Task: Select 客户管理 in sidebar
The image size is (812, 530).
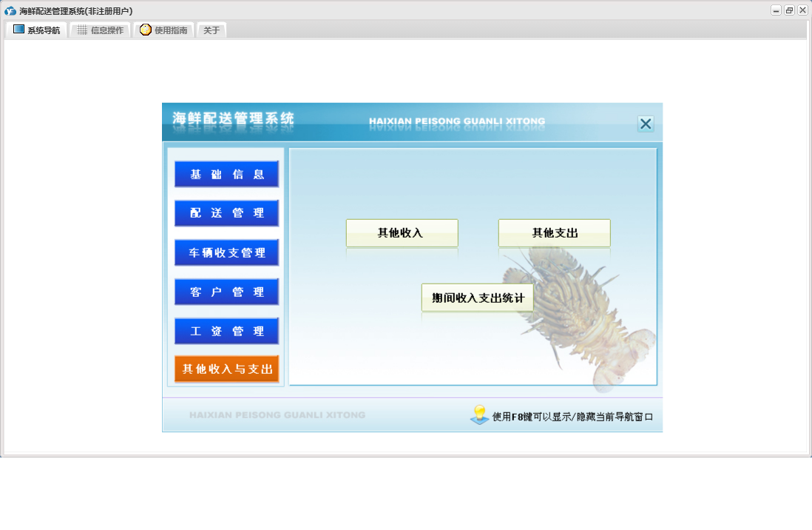Action: pos(227,292)
